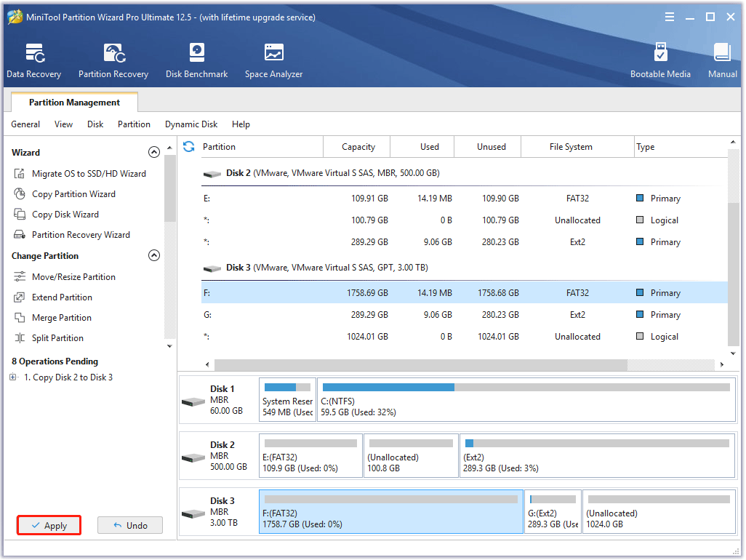Open Migrate OS to SSD/HD Wizard
Image resolution: width=746 pixels, height=560 pixels.
[x=89, y=174]
